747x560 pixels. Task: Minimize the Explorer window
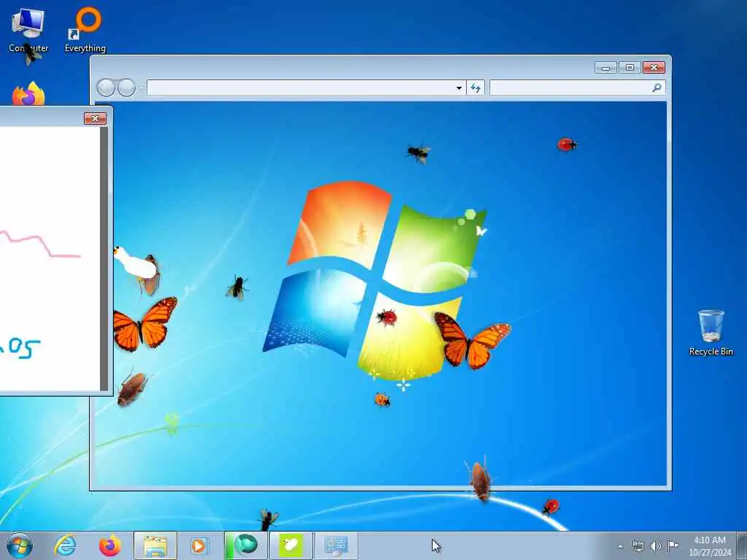coord(605,68)
